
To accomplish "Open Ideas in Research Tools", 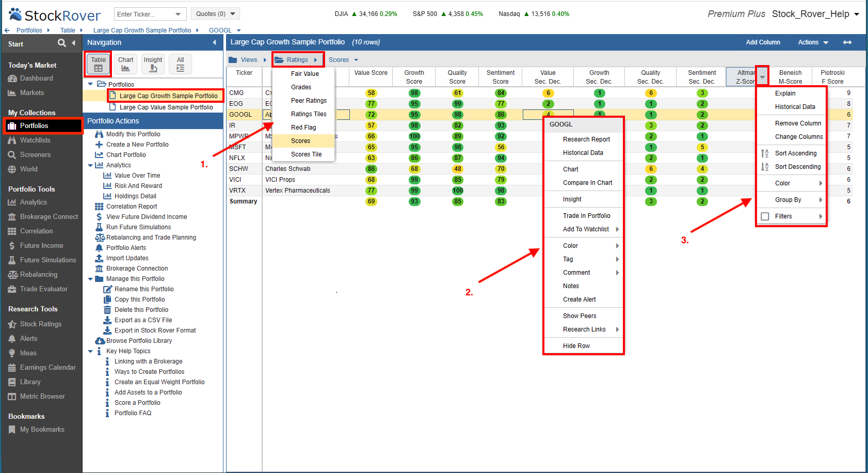I will tap(28, 353).
